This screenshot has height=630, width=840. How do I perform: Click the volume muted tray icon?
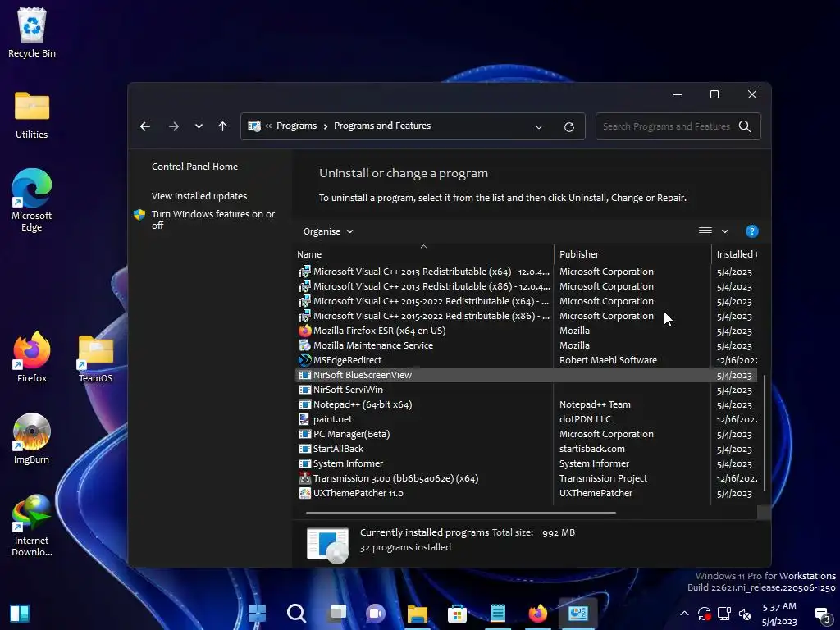pyautogui.click(x=745, y=614)
